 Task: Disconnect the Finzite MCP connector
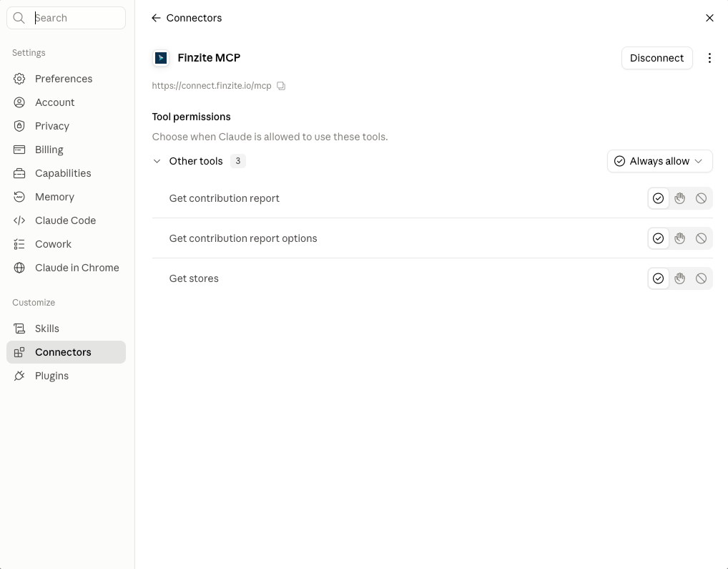[x=657, y=58]
